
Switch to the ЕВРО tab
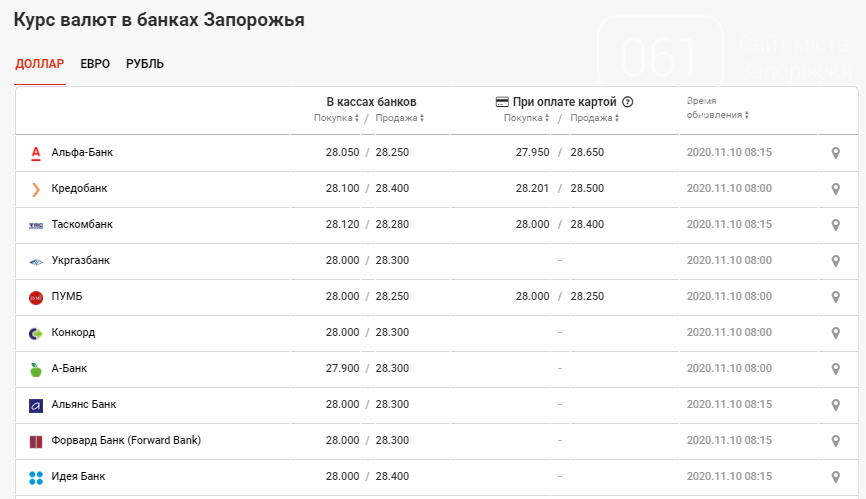click(95, 64)
